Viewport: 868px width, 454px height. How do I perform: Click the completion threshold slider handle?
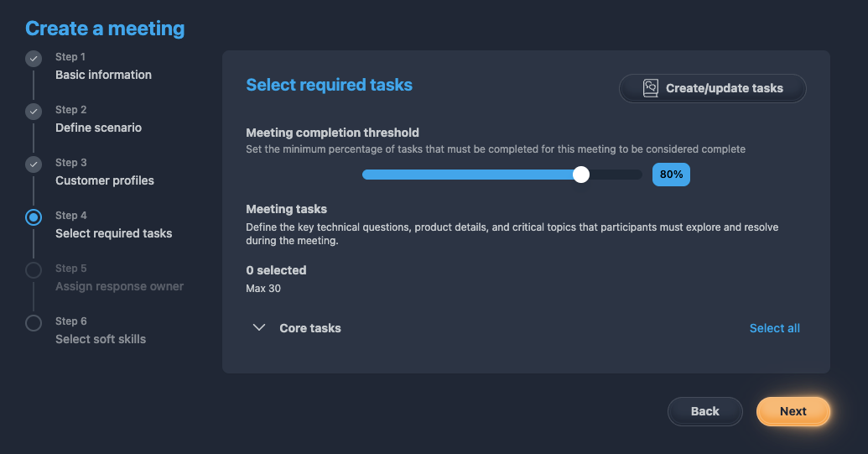[x=581, y=175]
